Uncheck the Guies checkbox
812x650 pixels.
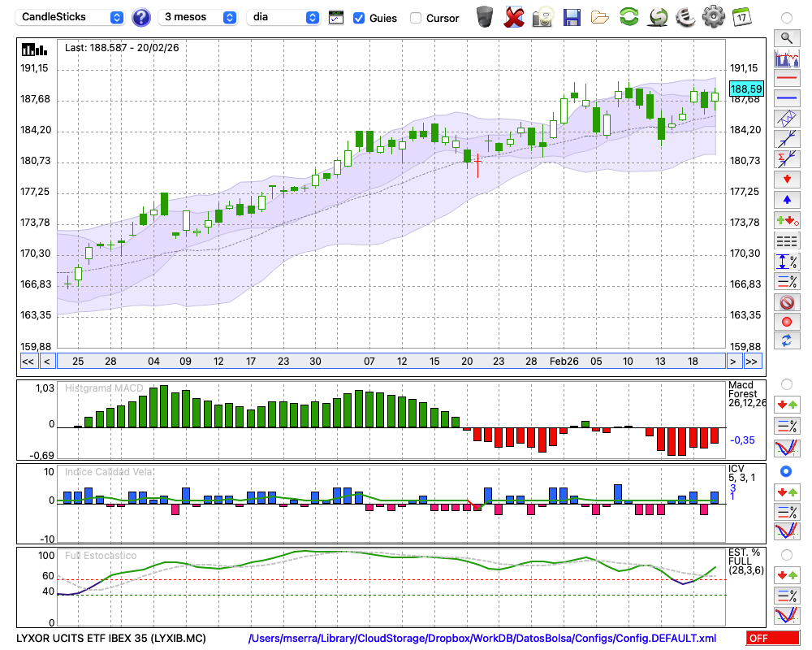(358, 18)
